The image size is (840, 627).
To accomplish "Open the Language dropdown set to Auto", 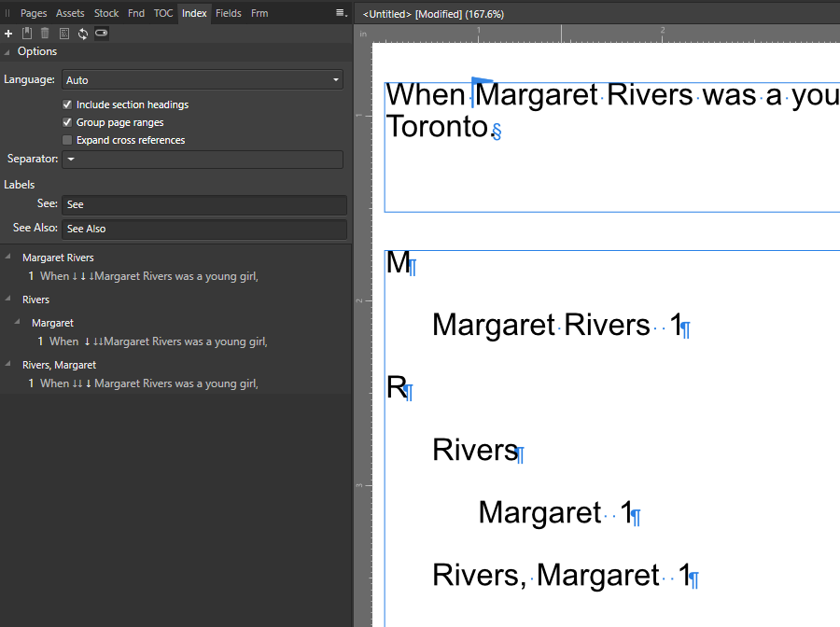I will pos(203,80).
